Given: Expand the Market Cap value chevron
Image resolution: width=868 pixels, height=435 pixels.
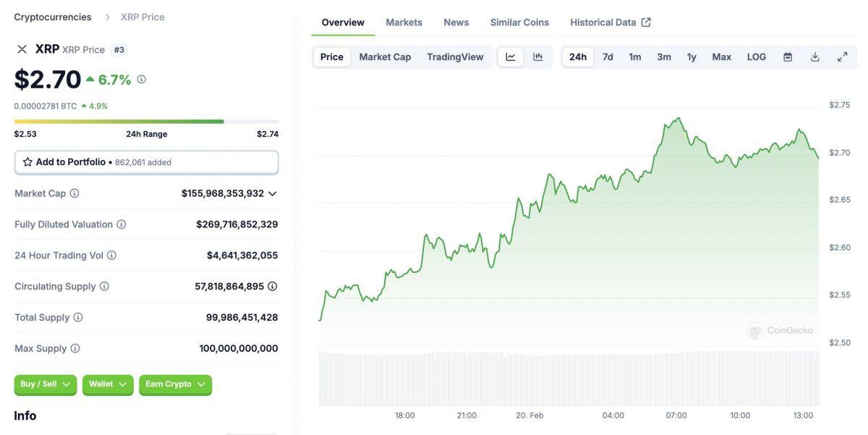Looking at the screenshot, I should coord(273,194).
